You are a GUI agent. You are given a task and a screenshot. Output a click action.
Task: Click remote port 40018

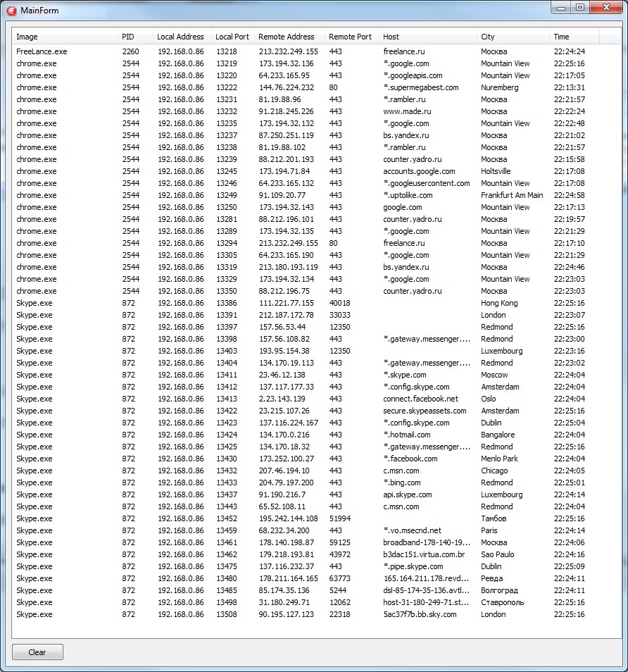point(340,304)
